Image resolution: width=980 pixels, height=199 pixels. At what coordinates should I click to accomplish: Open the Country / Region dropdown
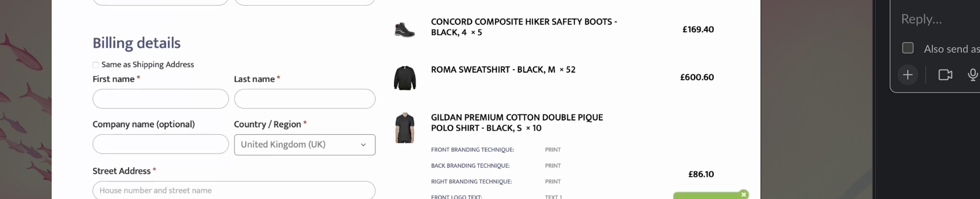[x=305, y=145]
